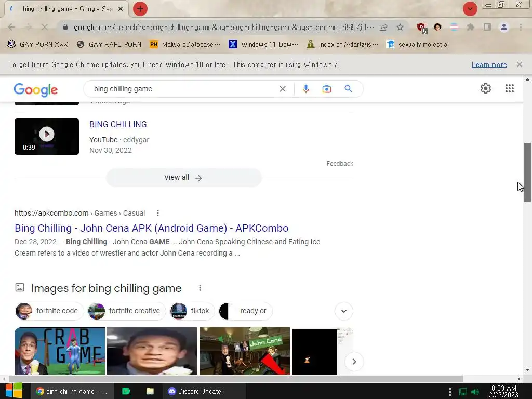Open the red tab search dropdown arrow
Image resolution: width=532 pixels, height=399 pixels.
click(470, 9)
